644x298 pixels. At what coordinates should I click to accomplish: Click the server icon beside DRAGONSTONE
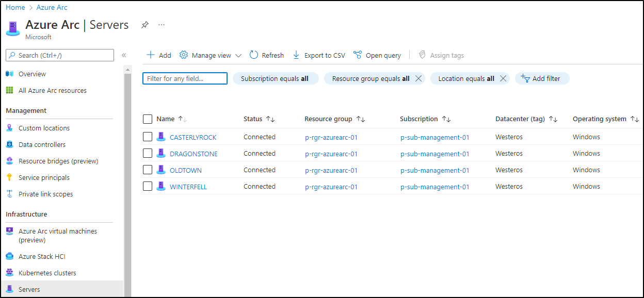tap(161, 154)
